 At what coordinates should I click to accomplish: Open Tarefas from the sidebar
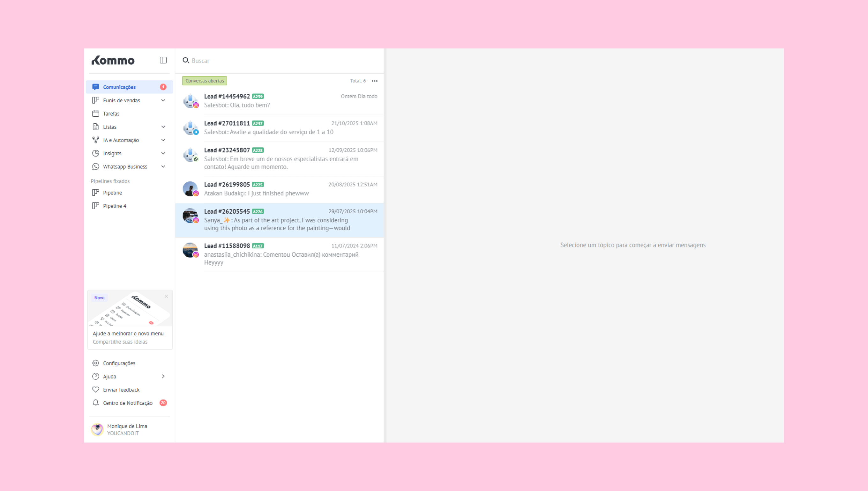[111, 114]
